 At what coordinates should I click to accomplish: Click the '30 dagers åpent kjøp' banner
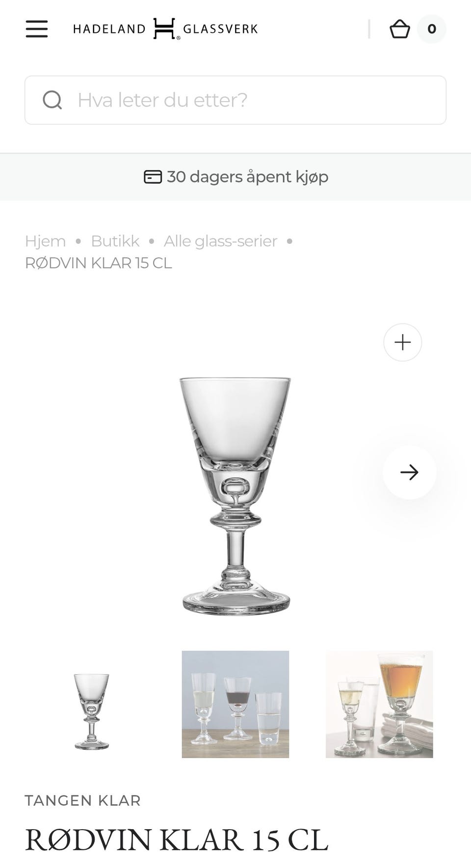247,177
